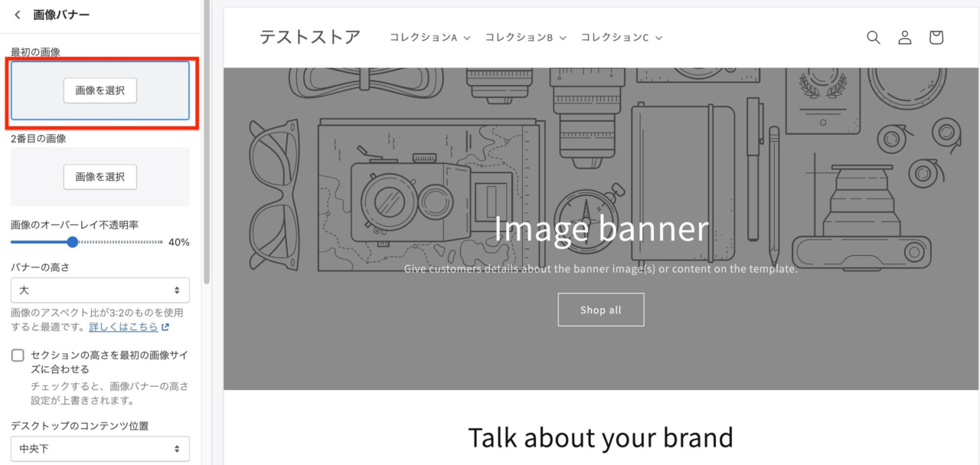Click the sidebar vertical scrollbar
980x465 pixels.
pos(206,142)
